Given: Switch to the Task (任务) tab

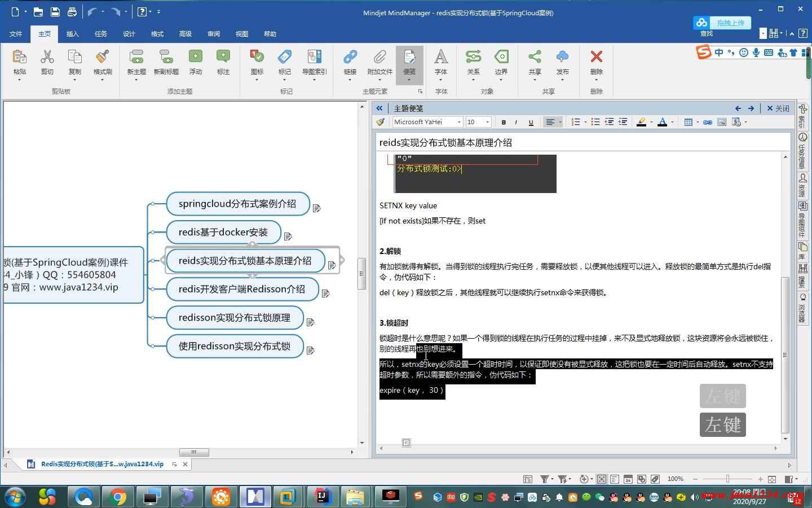Looking at the screenshot, I should pos(101,34).
